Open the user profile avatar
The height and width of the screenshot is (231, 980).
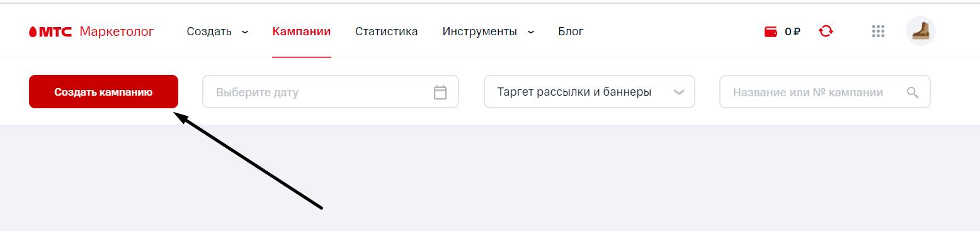pyautogui.click(x=921, y=31)
